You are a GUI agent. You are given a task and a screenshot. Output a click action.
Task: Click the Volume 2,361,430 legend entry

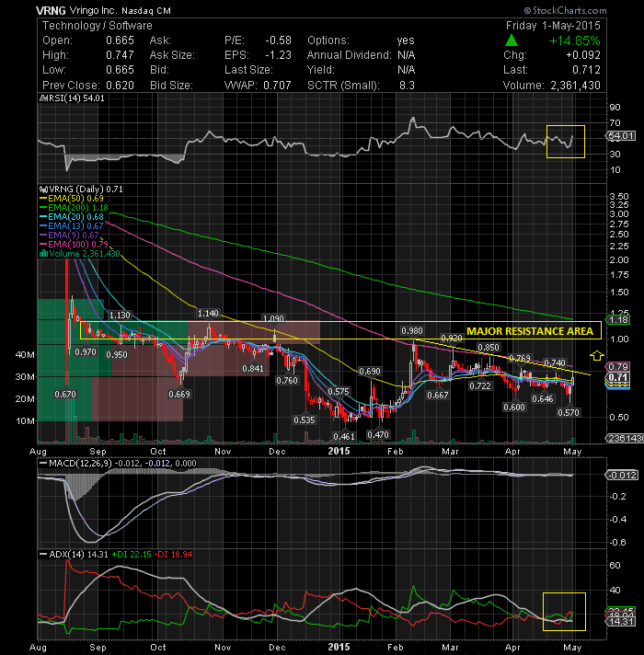tap(80, 254)
